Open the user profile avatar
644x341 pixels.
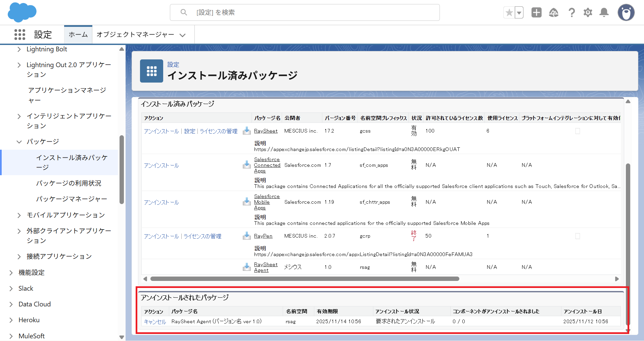pyautogui.click(x=626, y=13)
